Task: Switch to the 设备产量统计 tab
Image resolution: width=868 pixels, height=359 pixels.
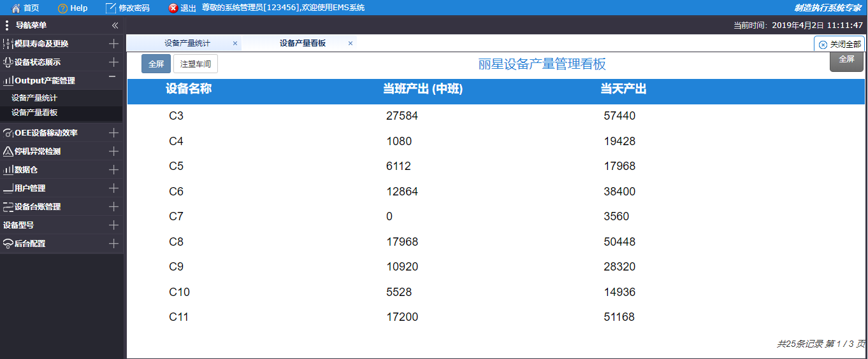Action: (187, 43)
